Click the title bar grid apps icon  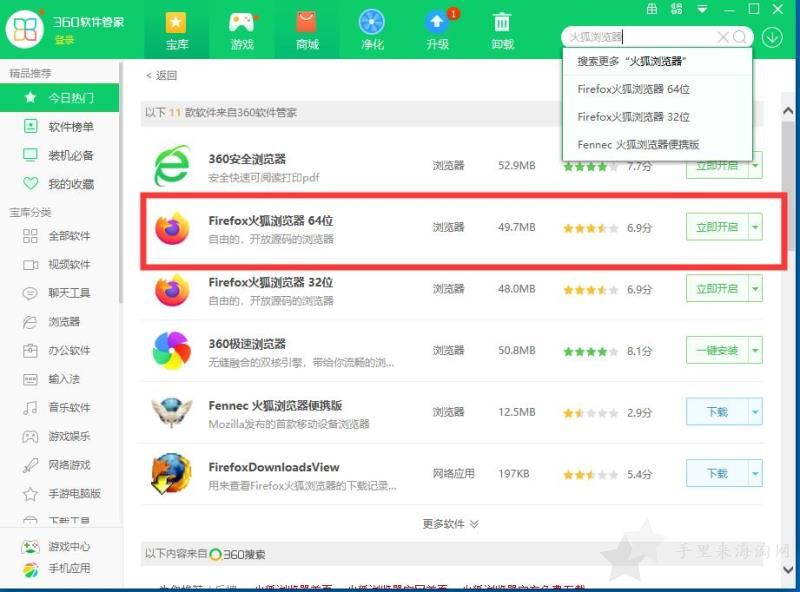click(677, 9)
